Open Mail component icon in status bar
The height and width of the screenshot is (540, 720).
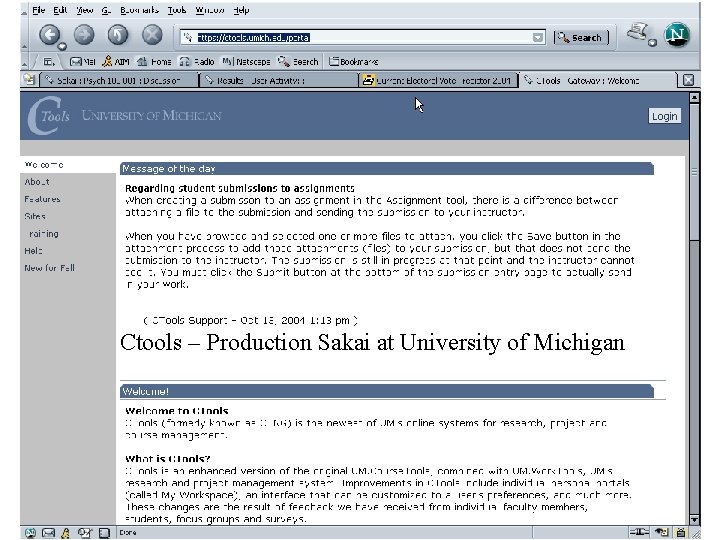(49, 533)
